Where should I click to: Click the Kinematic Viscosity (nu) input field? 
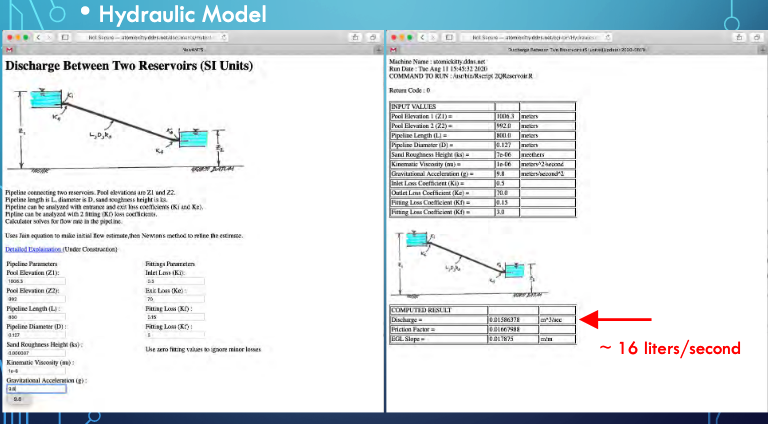pos(36,371)
